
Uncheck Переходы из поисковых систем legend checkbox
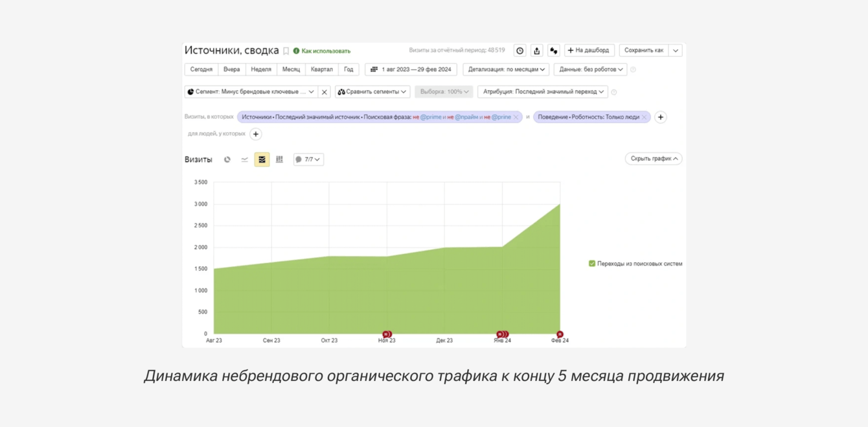[591, 264]
